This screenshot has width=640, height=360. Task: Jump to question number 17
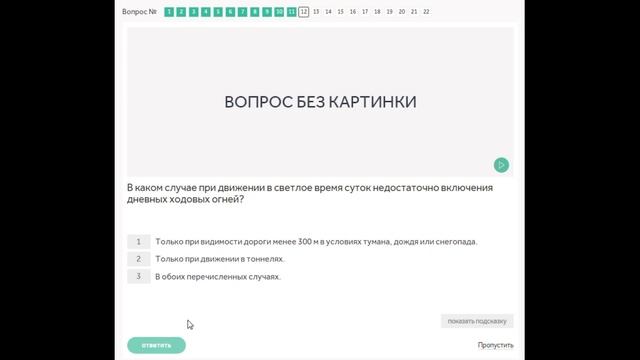[x=365, y=12]
